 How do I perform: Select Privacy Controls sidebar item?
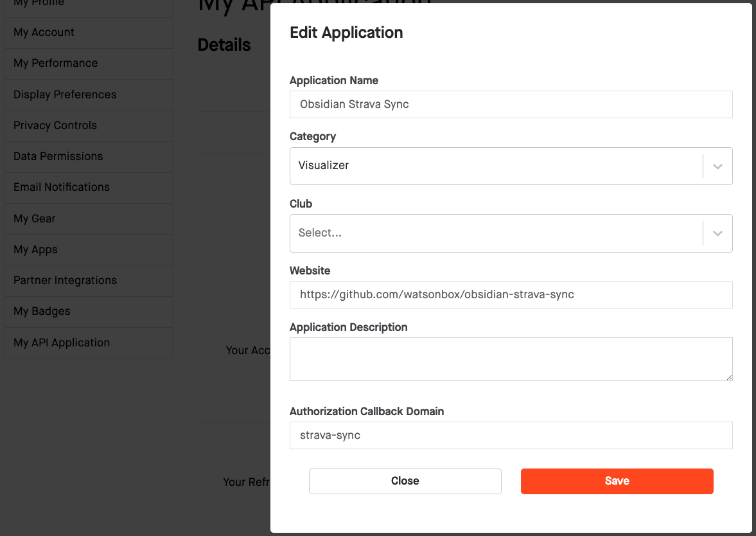[x=89, y=125]
